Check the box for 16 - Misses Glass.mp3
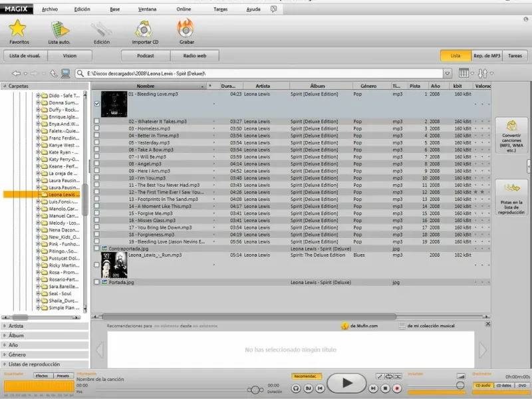This screenshot has height=399, width=532. pyautogui.click(x=96, y=220)
